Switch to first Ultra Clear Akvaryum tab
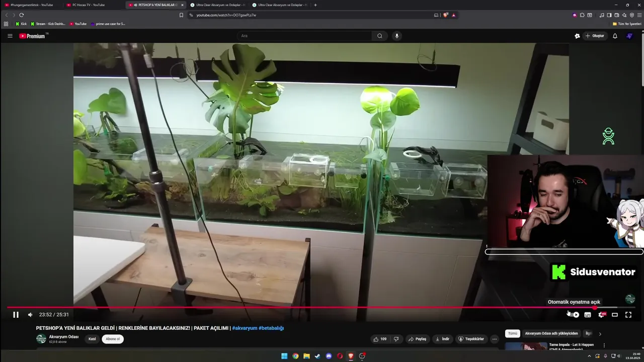Image resolution: width=644 pixels, height=362 pixels. (x=217, y=5)
